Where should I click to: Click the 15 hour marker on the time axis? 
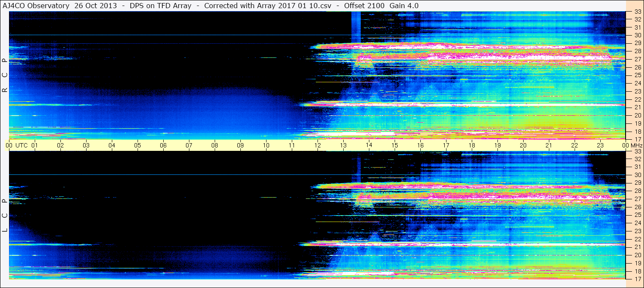(395, 145)
